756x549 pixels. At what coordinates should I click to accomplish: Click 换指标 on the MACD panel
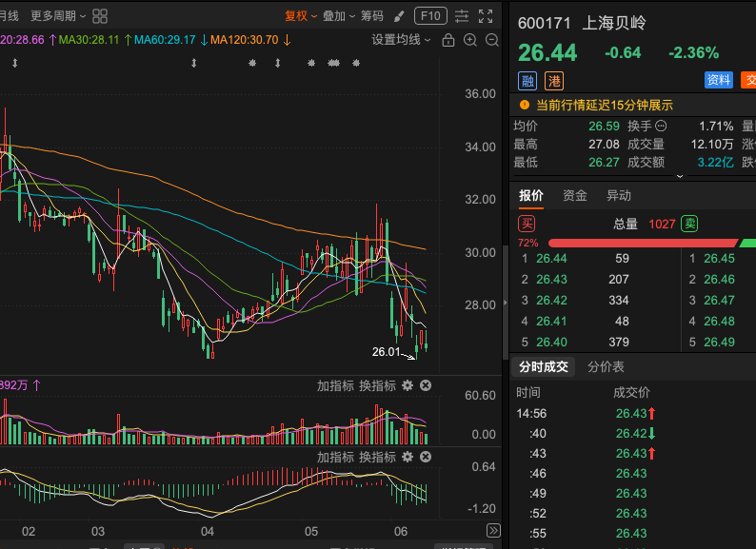point(377,457)
